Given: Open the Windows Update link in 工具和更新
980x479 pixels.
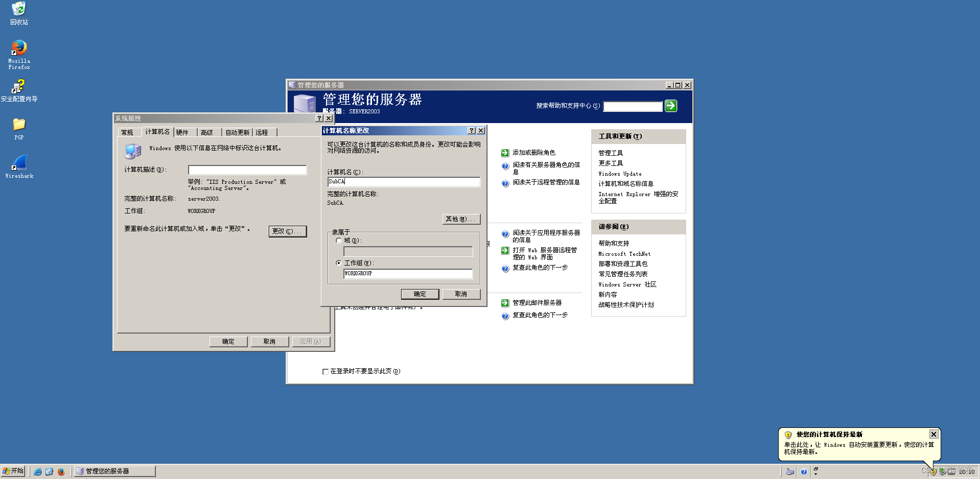Looking at the screenshot, I should tap(620, 174).
